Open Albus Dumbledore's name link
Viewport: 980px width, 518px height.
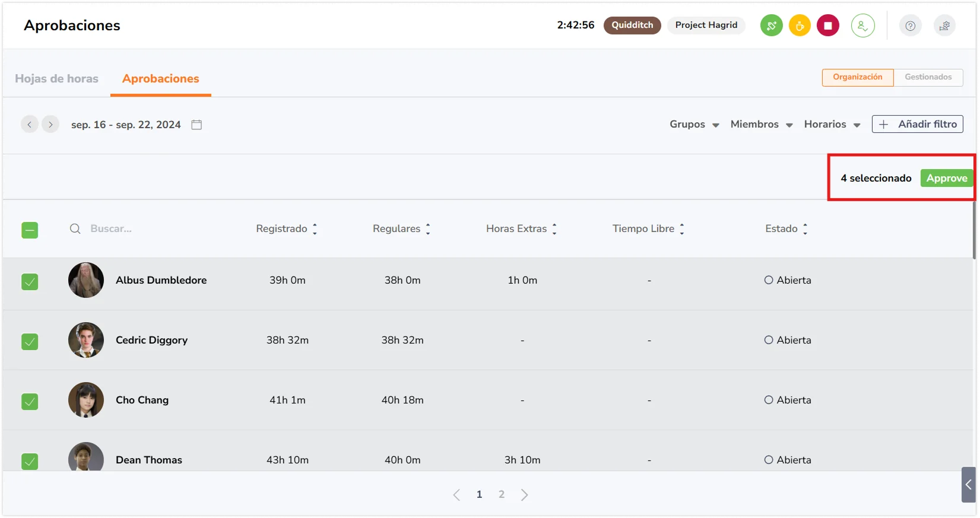point(161,280)
